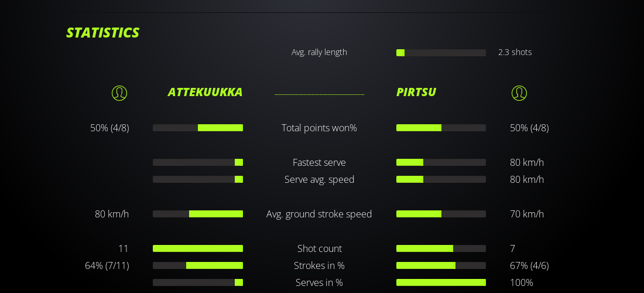
Task: Click the Fastest serve label
Action: click(x=319, y=162)
